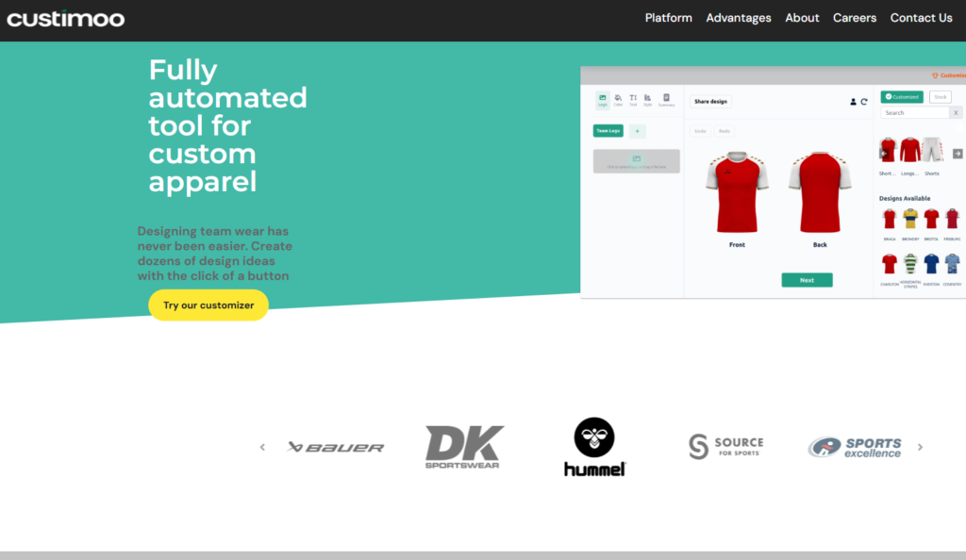The image size is (966, 560).
Task: Click the refresh icon beside the user icon
Action: 862,102
